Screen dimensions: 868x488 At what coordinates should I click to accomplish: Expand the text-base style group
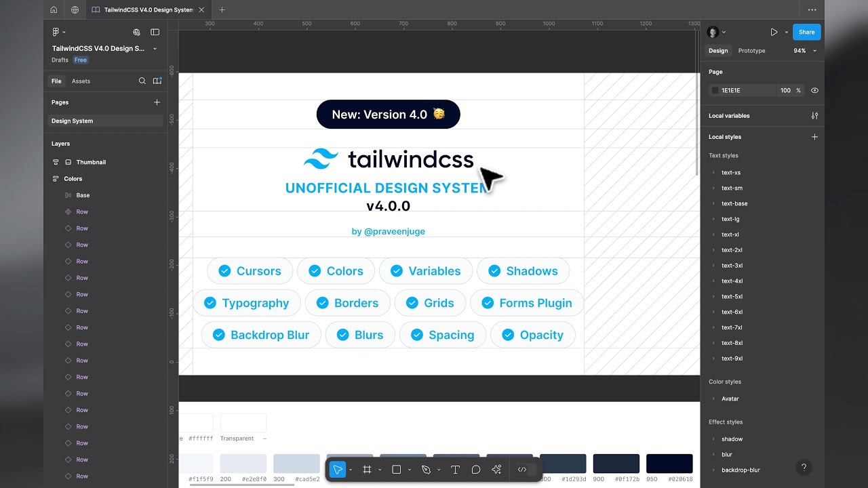pyautogui.click(x=713, y=203)
